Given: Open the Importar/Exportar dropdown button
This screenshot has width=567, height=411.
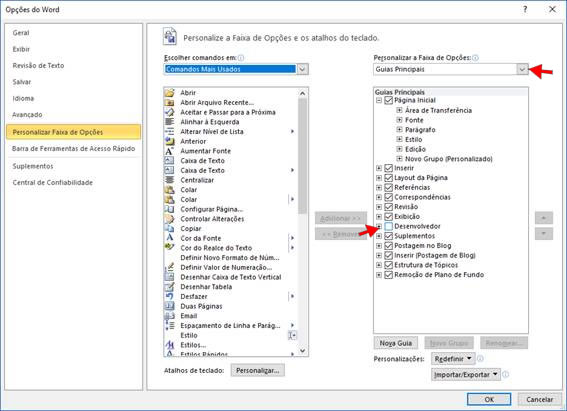Looking at the screenshot, I should coord(466,375).
